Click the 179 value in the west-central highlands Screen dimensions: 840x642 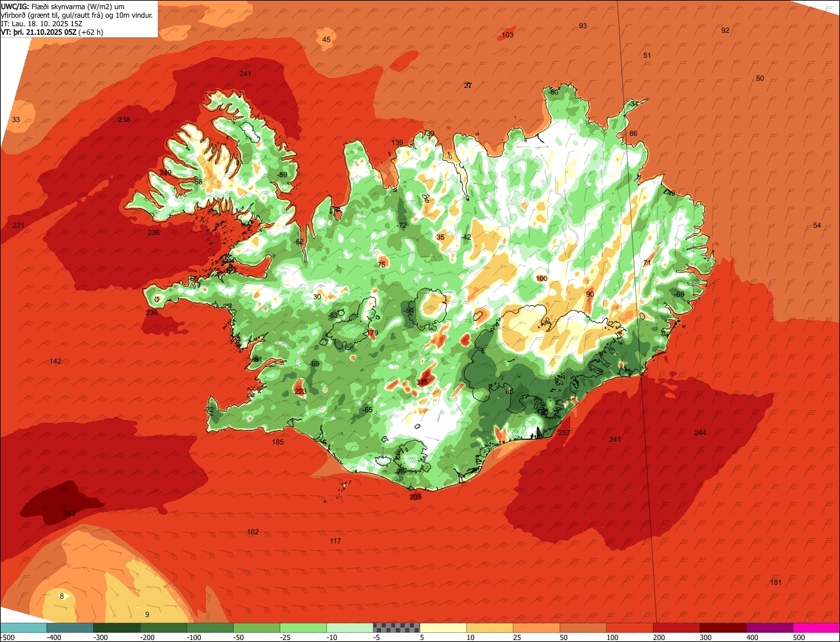click(x=373, y=333)
